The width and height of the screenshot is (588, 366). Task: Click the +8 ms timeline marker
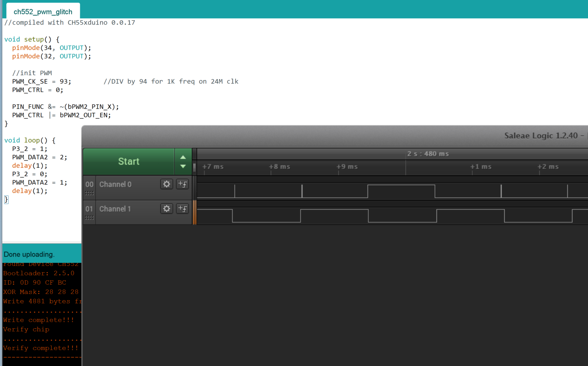click(280, 167)
